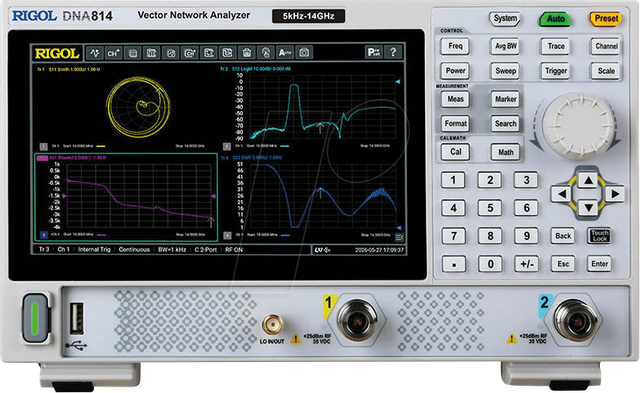
Task: Push the decimal point key
Action: (453, 264)
